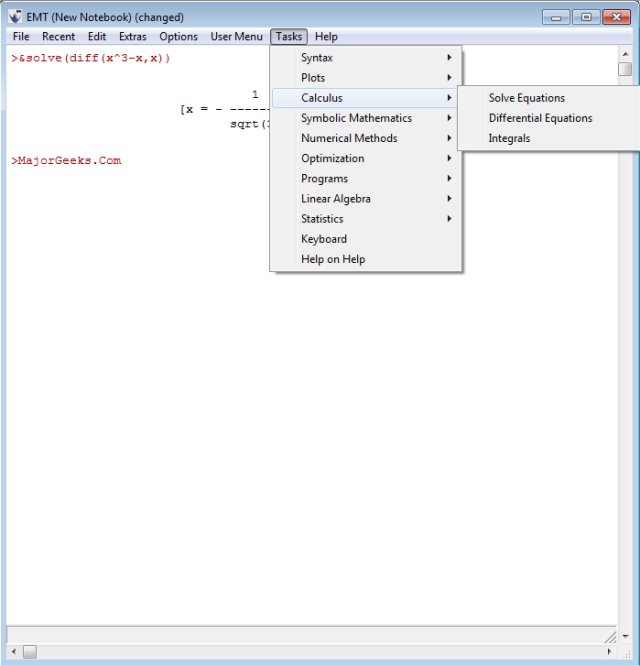This screenshot has height=666, width=640.
Task: Expand the Programs submenu
Action: [366, 178]
